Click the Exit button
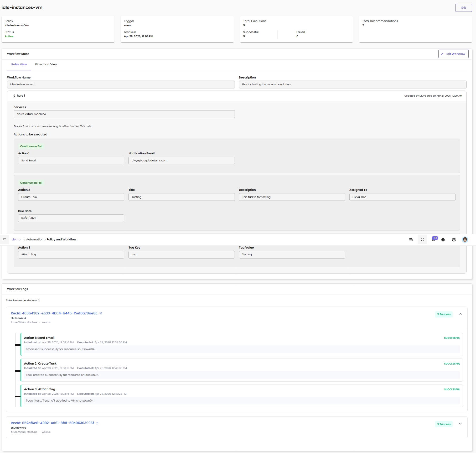 click(463, 8)
